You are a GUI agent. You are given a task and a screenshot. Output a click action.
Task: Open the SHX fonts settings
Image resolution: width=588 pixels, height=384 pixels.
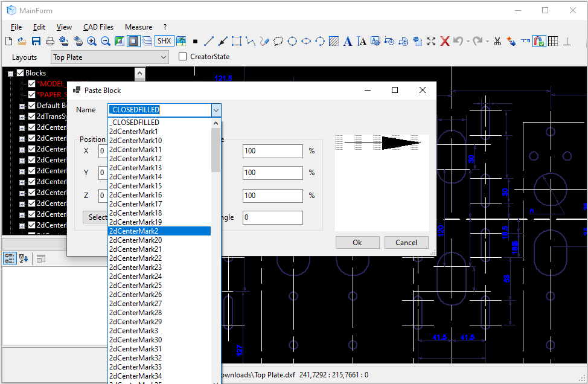(x=164, y=40)
